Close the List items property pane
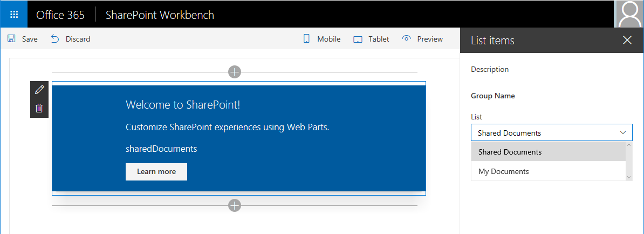This screenshot has height=234, width=644. (627, 40)
